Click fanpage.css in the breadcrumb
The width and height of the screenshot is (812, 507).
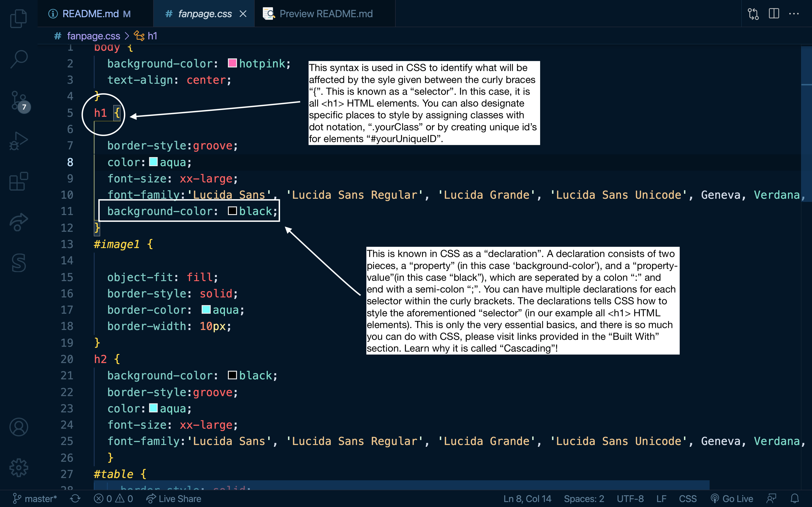[x=93, y=36]
